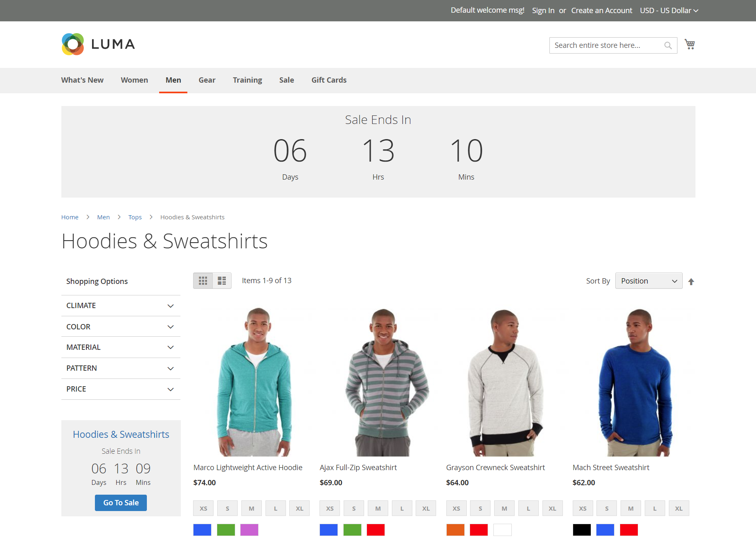Choose orange color for Grayson Sweatshirt
The width and height of the screenshot is (756, 545).
pos(455,530)
